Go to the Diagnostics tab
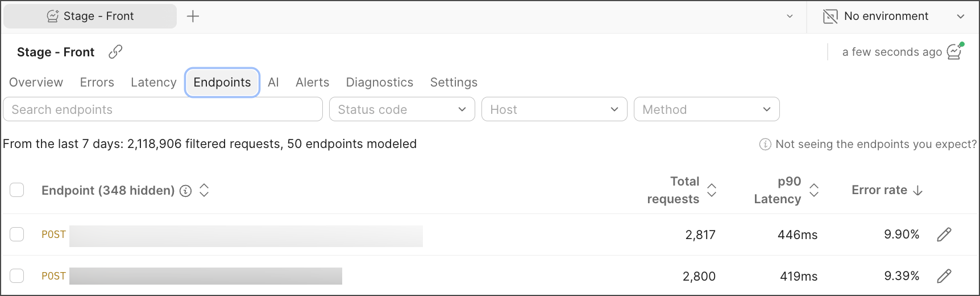 click(380, 83)
